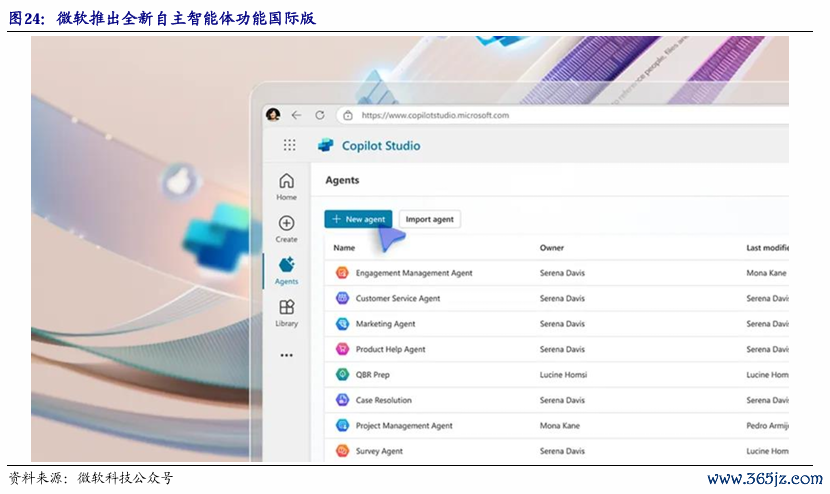
Task: Click Serena Davis owner of Survey Agent
Action: click(x=562, y=451)
